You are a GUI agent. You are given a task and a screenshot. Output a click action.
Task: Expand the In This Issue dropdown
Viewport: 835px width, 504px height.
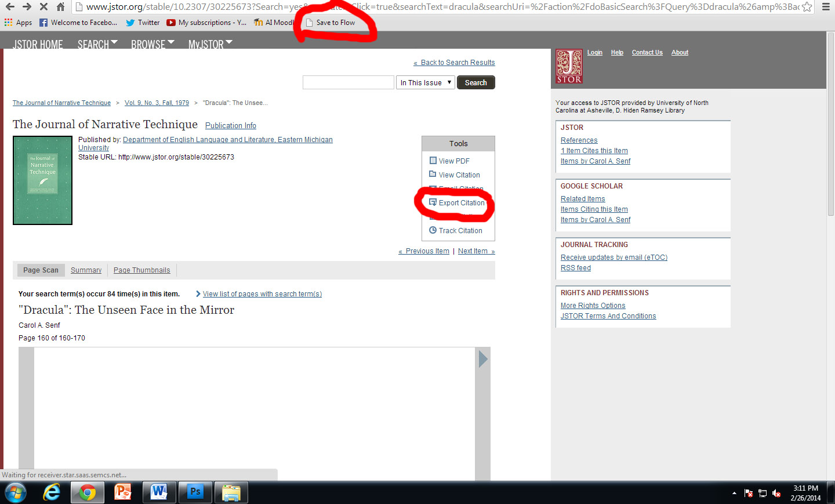pyautogui.click(x=426, y=82)
